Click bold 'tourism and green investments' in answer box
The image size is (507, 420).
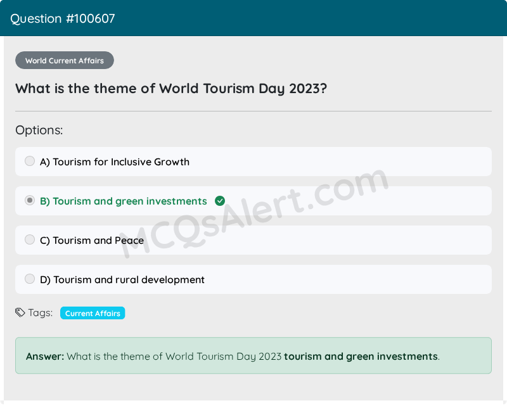tap(361, 356)
